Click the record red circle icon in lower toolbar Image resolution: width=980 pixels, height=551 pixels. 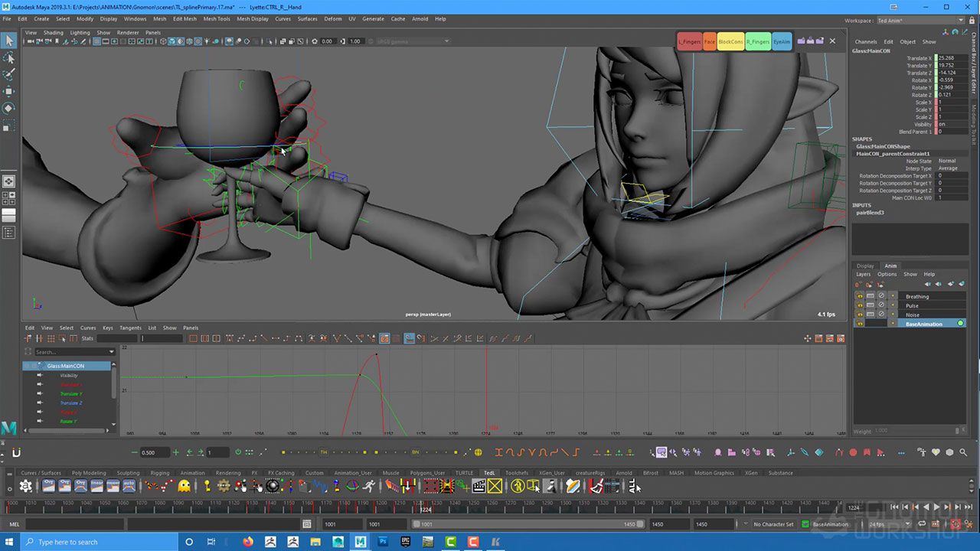tap(853, 452)
